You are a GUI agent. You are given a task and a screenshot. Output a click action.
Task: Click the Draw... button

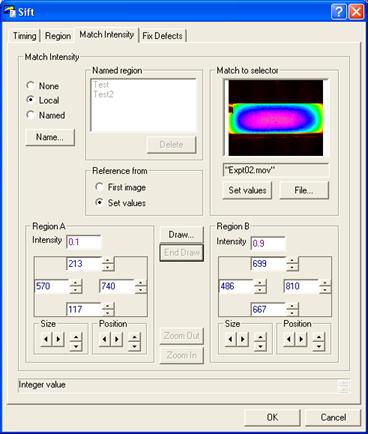click(181, 235)
